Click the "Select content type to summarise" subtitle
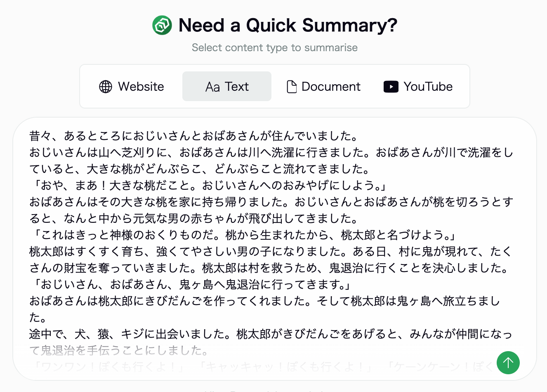Screen dimensions: 547x392 click(x=275, y=48)
